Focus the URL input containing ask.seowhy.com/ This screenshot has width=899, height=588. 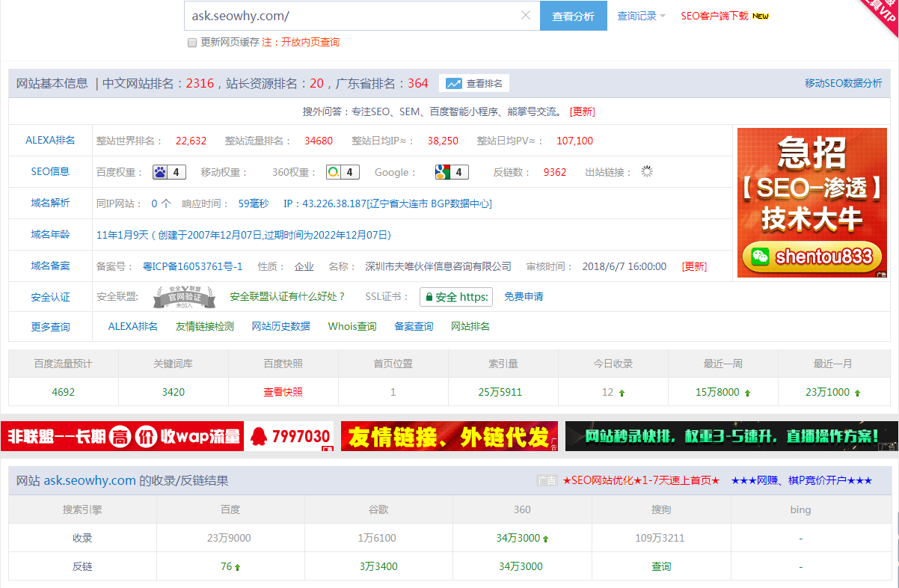click(362, 16)
